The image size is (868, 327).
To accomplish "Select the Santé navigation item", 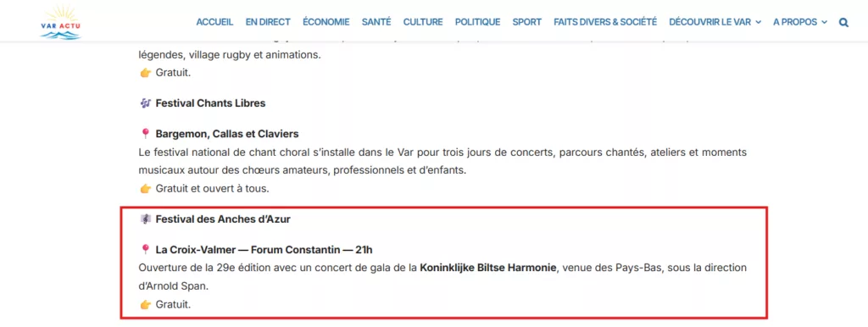I will click(x=376, y=22).
